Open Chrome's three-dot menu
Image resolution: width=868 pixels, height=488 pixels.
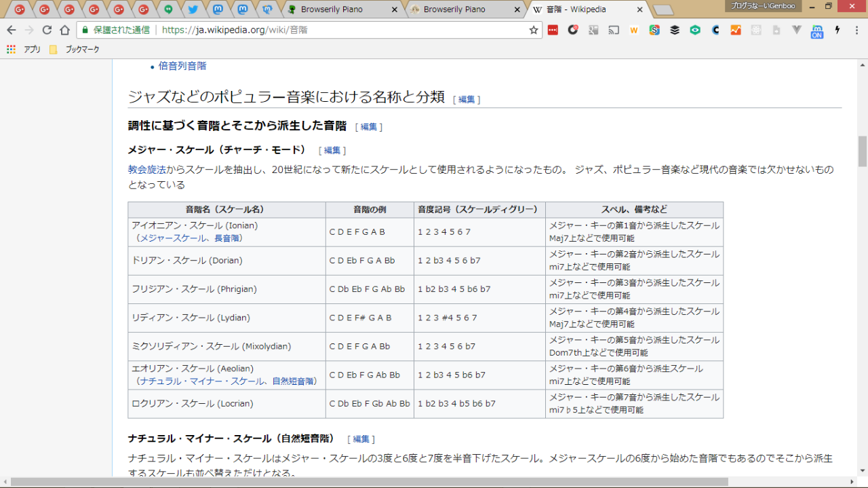(856, 30)
